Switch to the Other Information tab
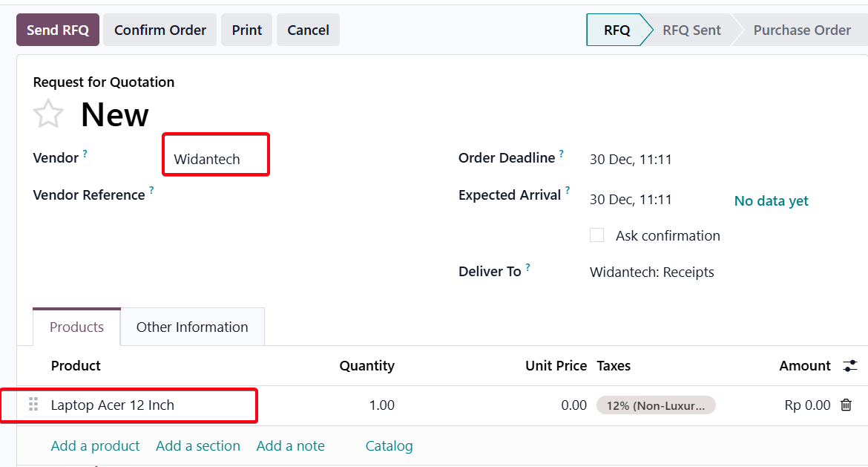This screenshot has width=868, height=467. [x=192, y=327]
